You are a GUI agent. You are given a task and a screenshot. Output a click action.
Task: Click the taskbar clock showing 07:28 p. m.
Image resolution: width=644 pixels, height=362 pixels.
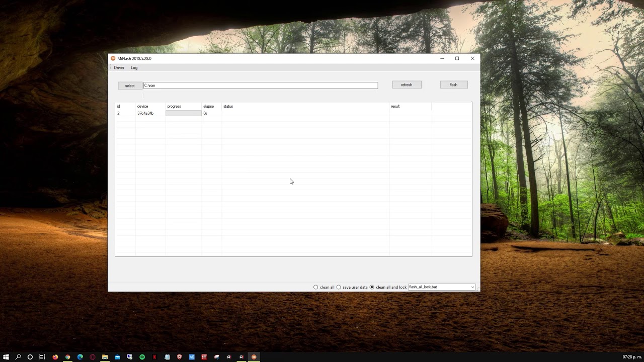(x=631, y=357)
